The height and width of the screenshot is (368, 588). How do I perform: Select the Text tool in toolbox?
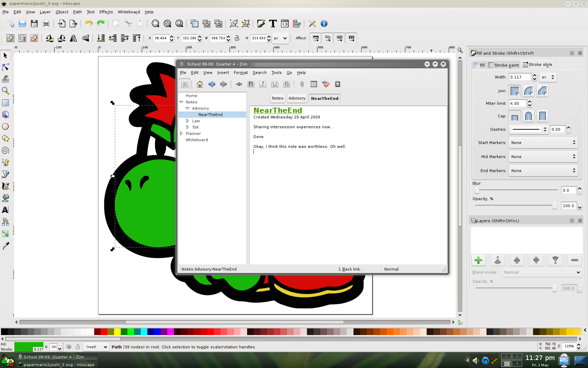point(6,210)
